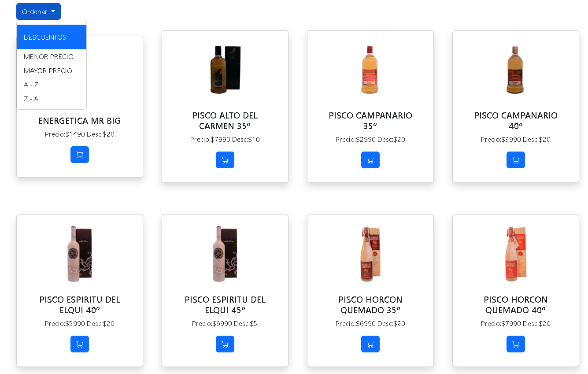Add PISCO HORCON QUEMADO 40º to cart
The image size is (588, 374).
click(515, 344)
